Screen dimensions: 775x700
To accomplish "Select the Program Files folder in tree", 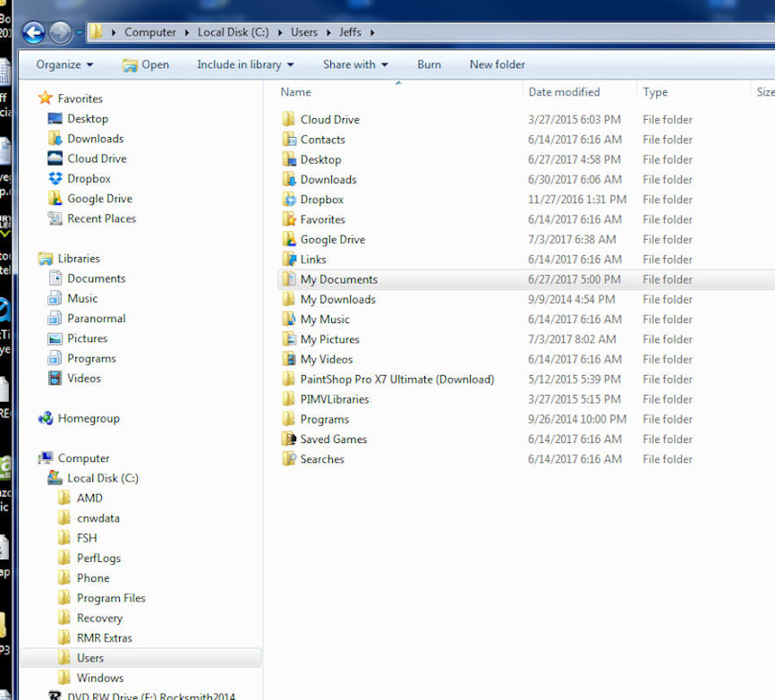I will (111, 598).
